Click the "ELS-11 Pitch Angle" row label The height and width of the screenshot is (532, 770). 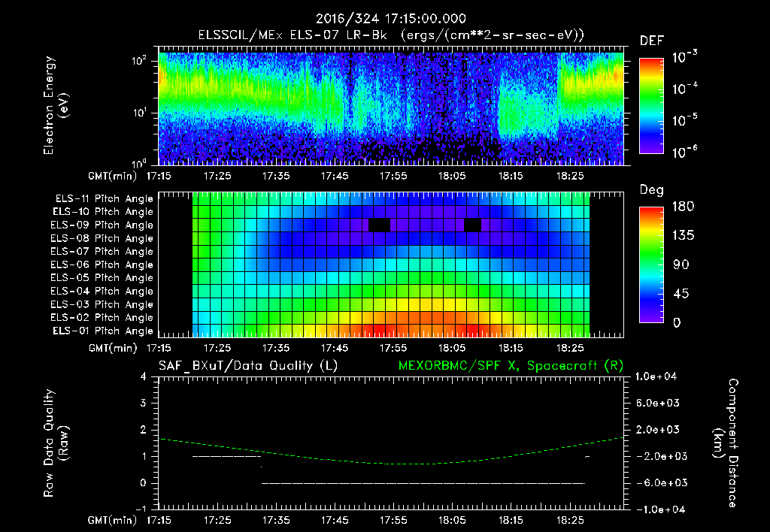click(x=104, y=199)
